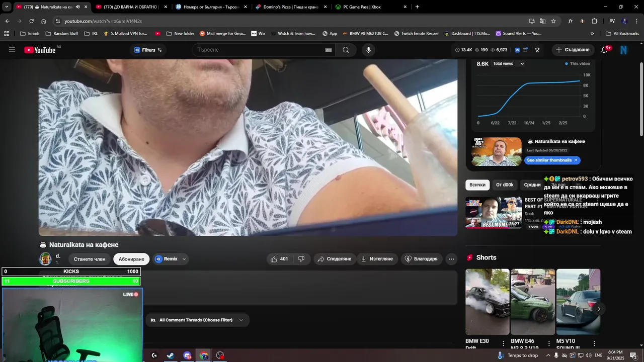Click the Chrome address bar URL
This screenshot has height=362, width=644.
click(x=103, y=21)
